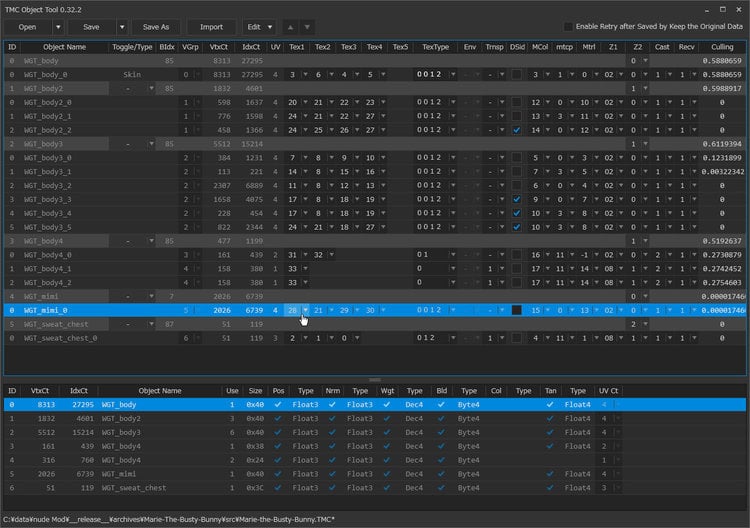Select the WGT_body4 group row in the upper table
Screen dimensions: 750x528
pos(375,241)
